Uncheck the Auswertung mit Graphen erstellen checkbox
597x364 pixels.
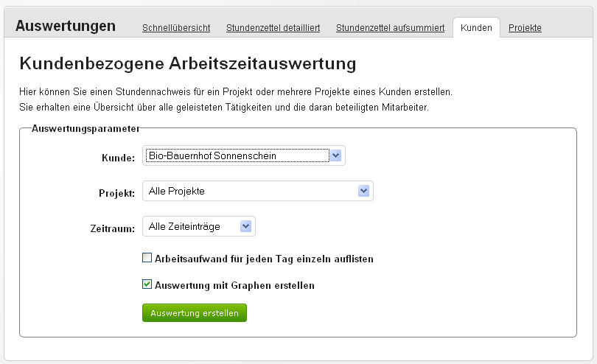click(147, 284)
